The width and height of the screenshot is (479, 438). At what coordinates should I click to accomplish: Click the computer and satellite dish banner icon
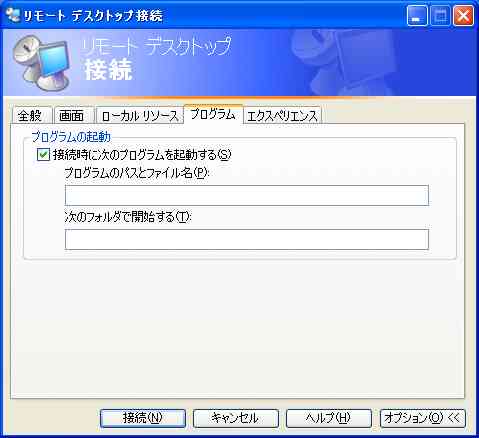click(41, 63)
